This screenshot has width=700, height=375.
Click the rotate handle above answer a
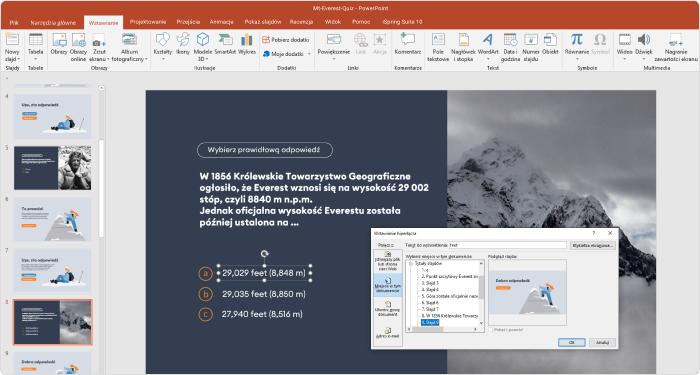tap(265, 254)
